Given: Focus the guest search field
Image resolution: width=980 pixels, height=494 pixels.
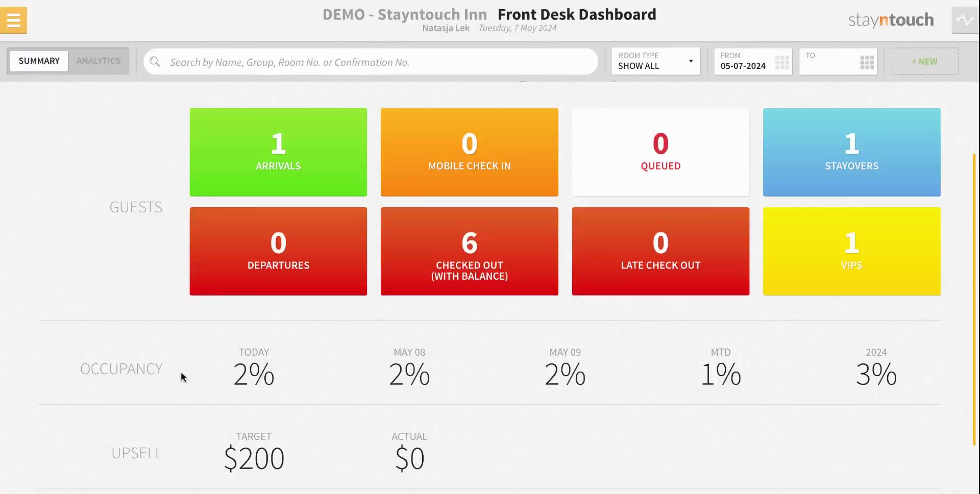Looking at the screenshot, I should 371,62.
